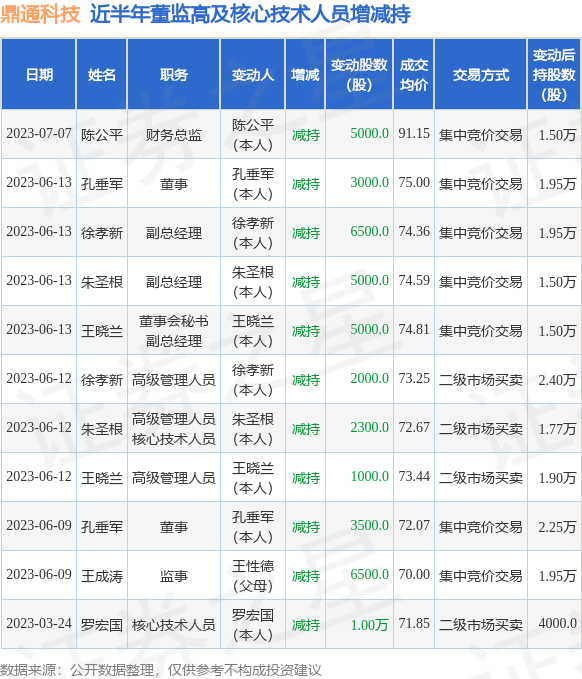Viewport: 582px width, 679px height.
Task: Select the 鼎通科技 title text
Action: [41, 14]
